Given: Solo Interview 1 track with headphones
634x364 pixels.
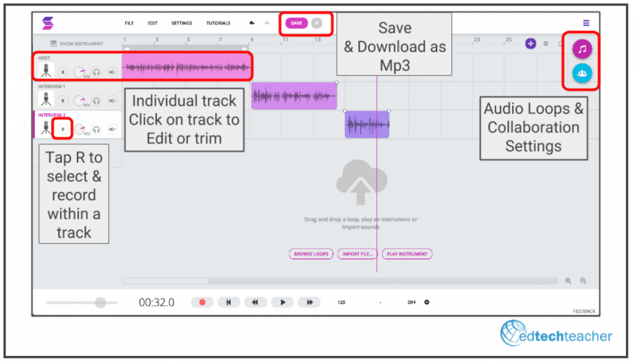Looking at the screenshot, I should pos(96,100).
